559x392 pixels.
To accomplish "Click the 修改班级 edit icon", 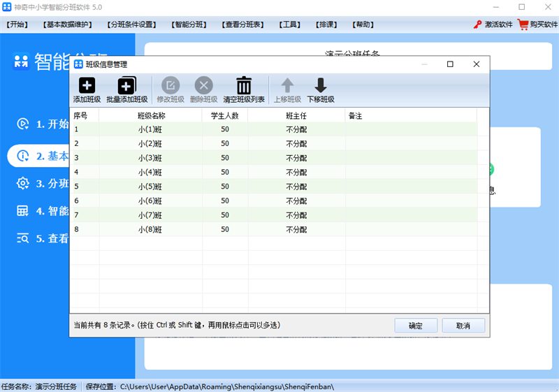I will pos(170,85).
